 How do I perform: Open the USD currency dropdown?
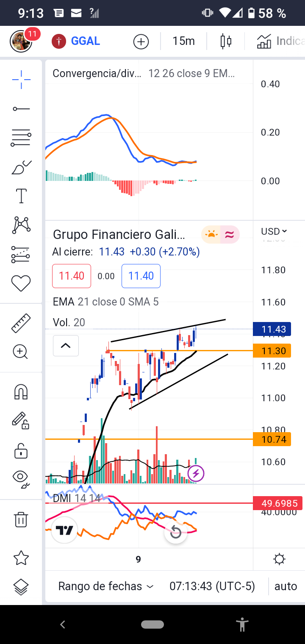tap(274, 231)
